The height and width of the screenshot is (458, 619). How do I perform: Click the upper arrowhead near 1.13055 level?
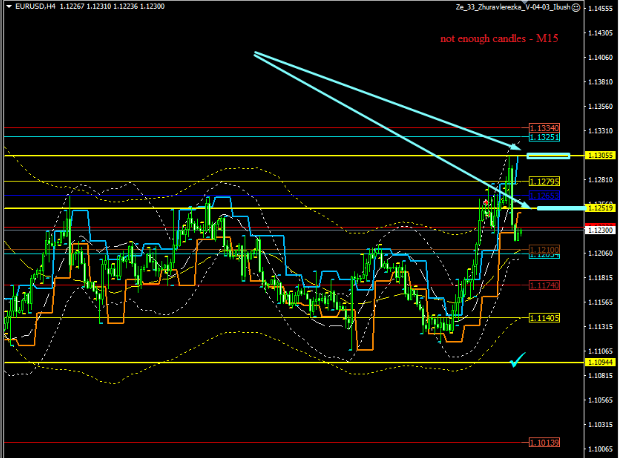[x=515, y=147]
